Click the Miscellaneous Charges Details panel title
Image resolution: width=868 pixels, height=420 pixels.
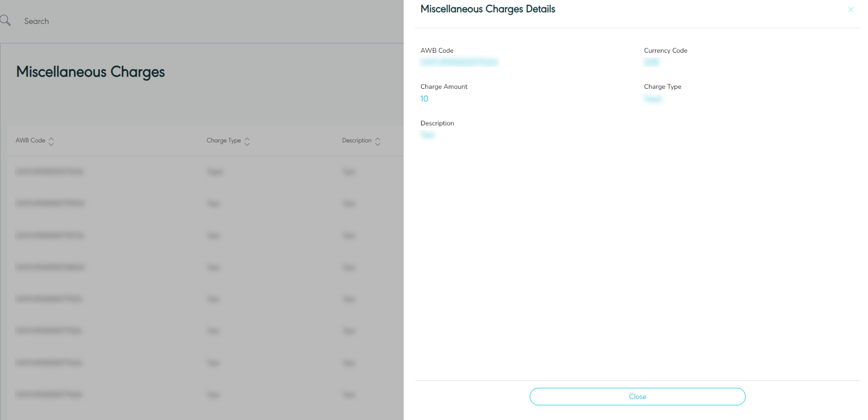487,9
